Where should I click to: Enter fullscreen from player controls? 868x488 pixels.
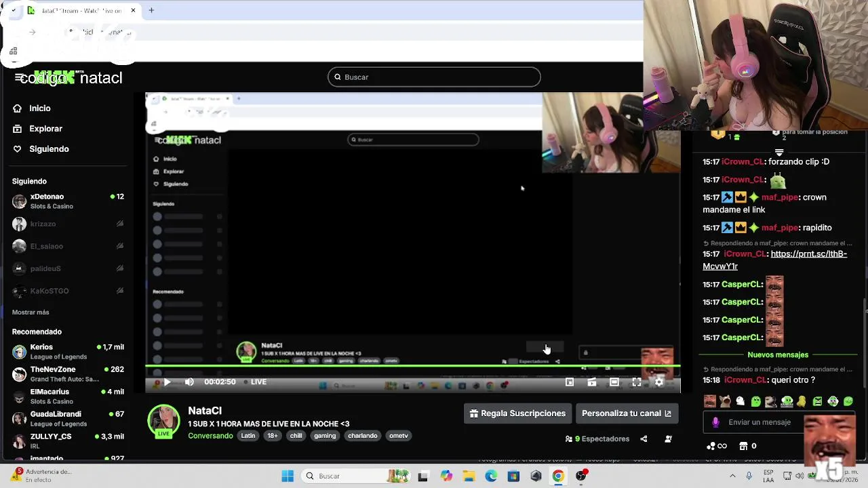637,382
